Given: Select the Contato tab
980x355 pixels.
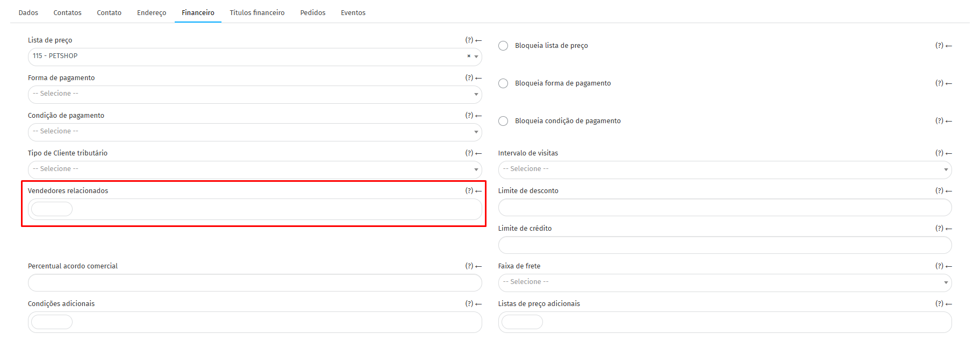Looking at the screenshot, I should tap(109, 13).
